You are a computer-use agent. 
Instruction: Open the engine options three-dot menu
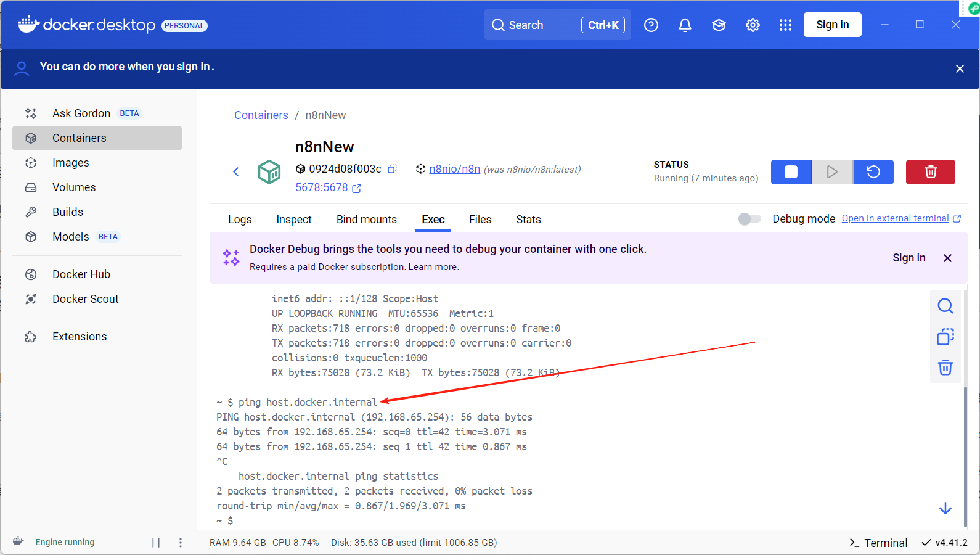tap(181, 543)
